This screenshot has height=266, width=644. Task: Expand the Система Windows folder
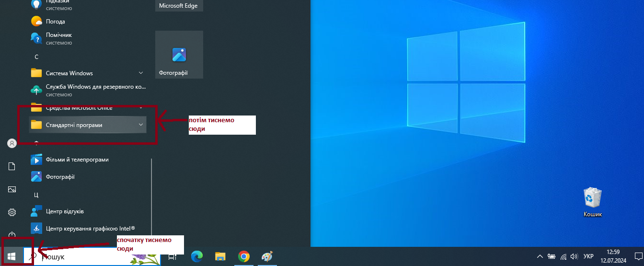tap(87, 73)
